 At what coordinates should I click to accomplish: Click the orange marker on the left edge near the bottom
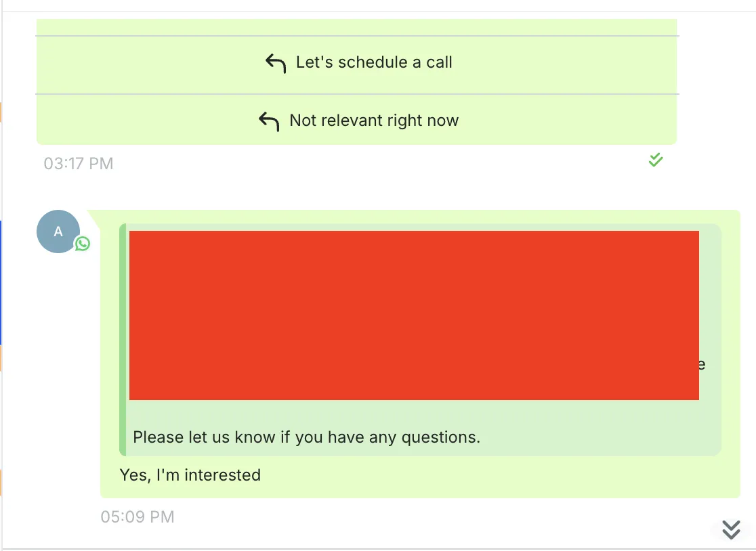pos(1,483)
